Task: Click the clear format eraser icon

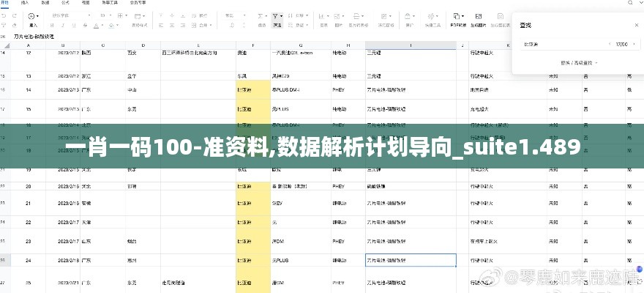Action: pos(15,26)
